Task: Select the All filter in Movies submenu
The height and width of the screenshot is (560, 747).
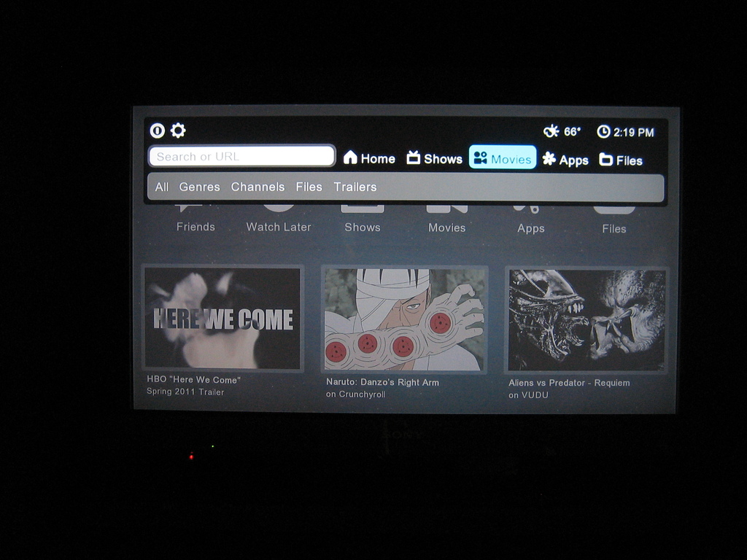Action: point(161,187)
